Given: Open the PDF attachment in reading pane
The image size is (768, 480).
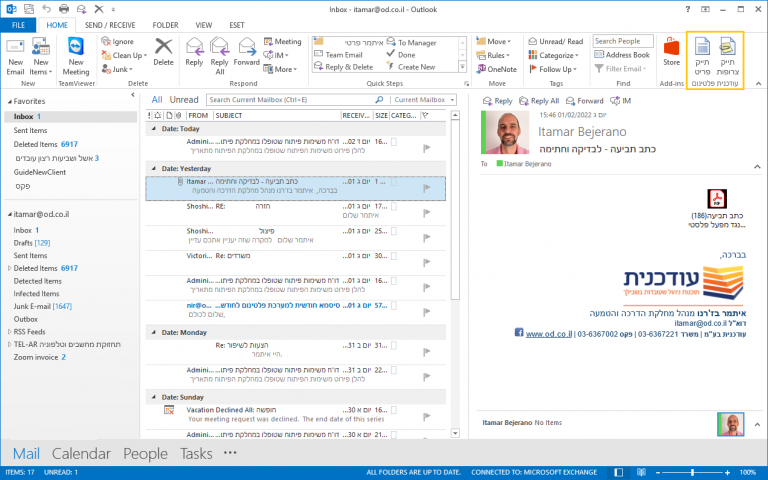Looking at the screenshot, I should point(717,199).
